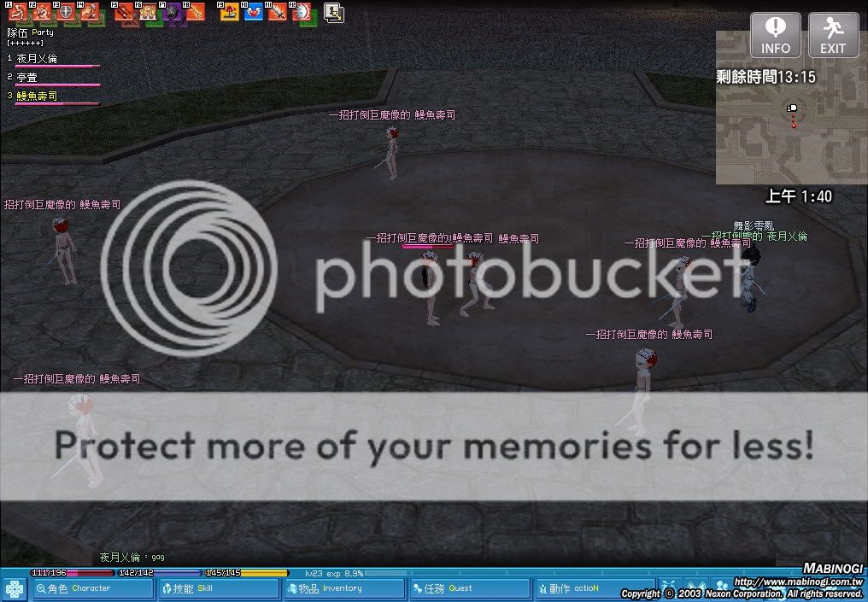This screenshot has width=868, height=602.
Task: Switch hotkey bar set with page icon
Action: [333, 12]
